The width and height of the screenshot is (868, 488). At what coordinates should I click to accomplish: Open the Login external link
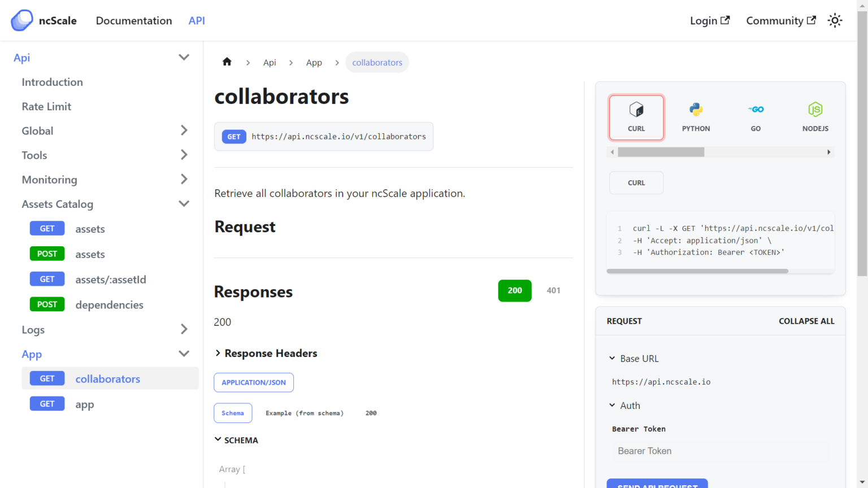tap(709, 20)
